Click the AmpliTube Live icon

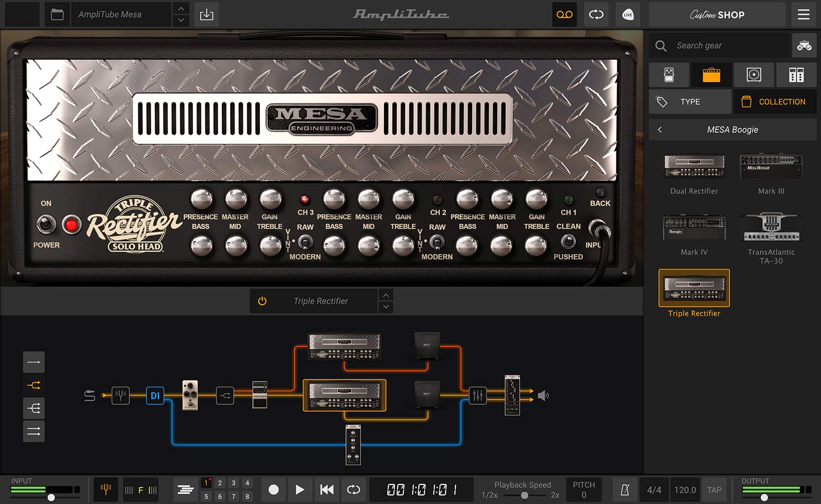[628, 15]
